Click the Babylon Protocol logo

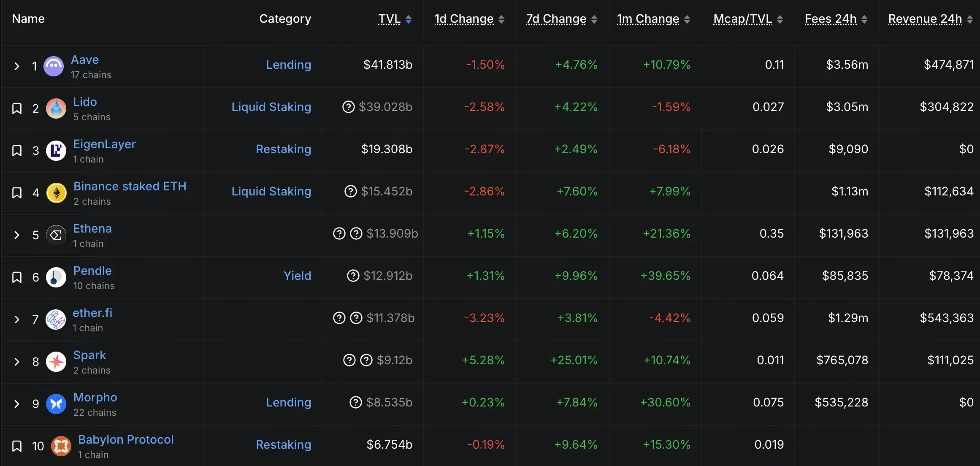click(x=61, y=446)
